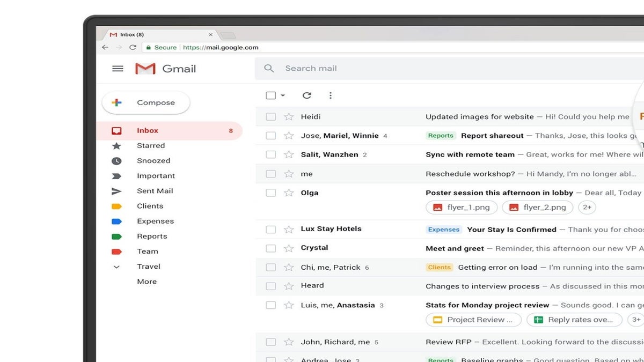Expand the More labels chevron
Screen dimensions: 644x362
coord(116,267)
